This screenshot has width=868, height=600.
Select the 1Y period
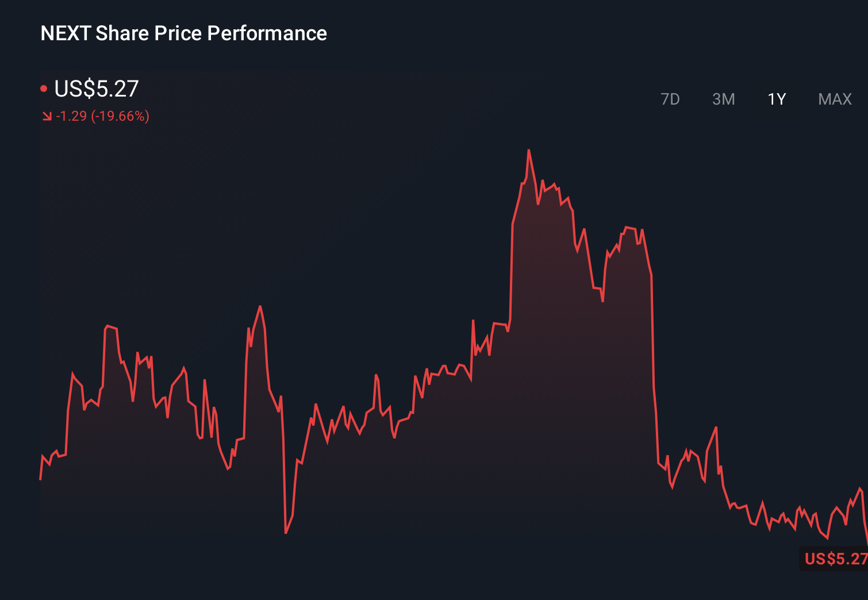776,99
